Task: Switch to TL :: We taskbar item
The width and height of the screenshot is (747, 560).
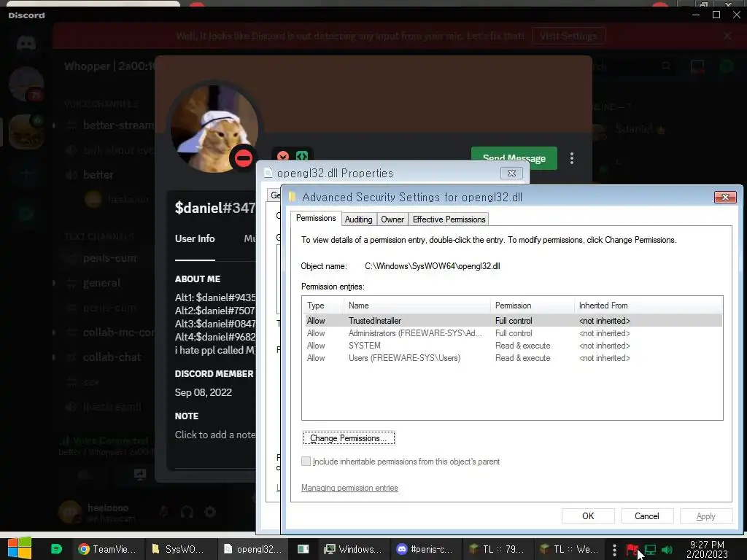Action: click(x=569, y=550)
